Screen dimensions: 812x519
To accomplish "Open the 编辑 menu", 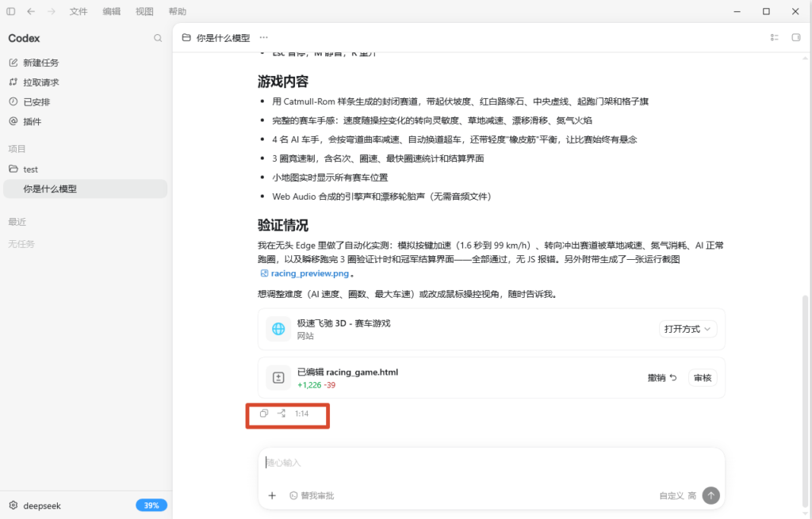I will pos(111,11).
